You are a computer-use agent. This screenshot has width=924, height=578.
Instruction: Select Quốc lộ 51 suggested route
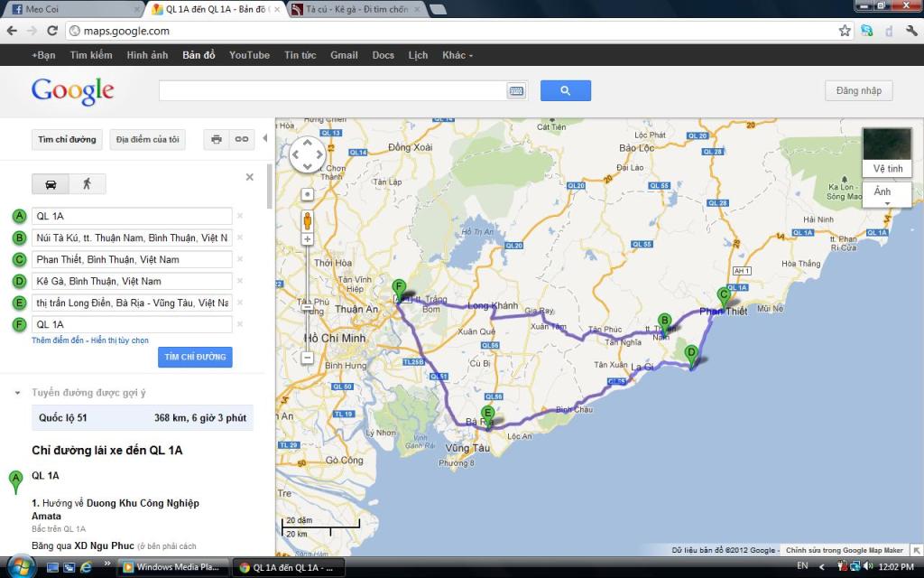coord(142,417)
